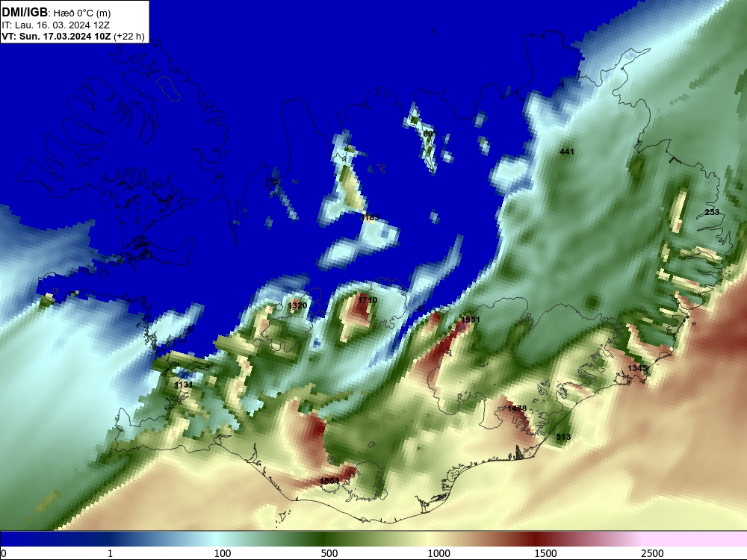Click the 1951 value label on map

(470, 320)
